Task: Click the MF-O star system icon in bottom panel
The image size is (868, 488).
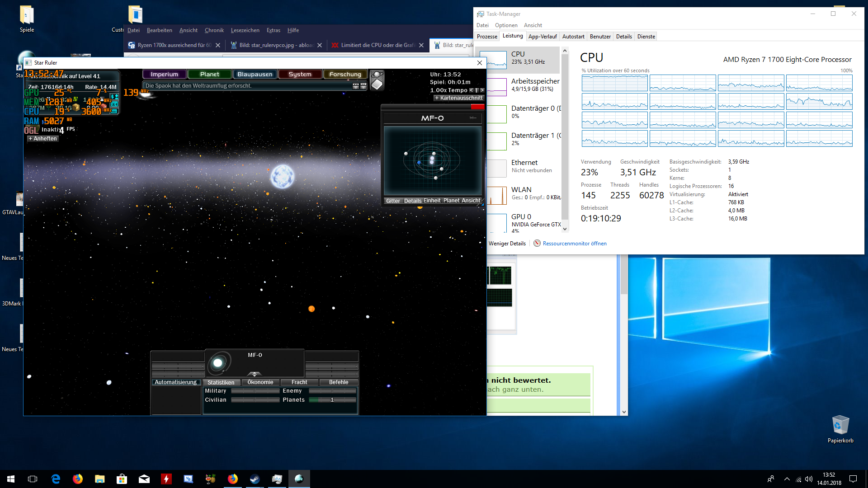Action: coord(218,363)
